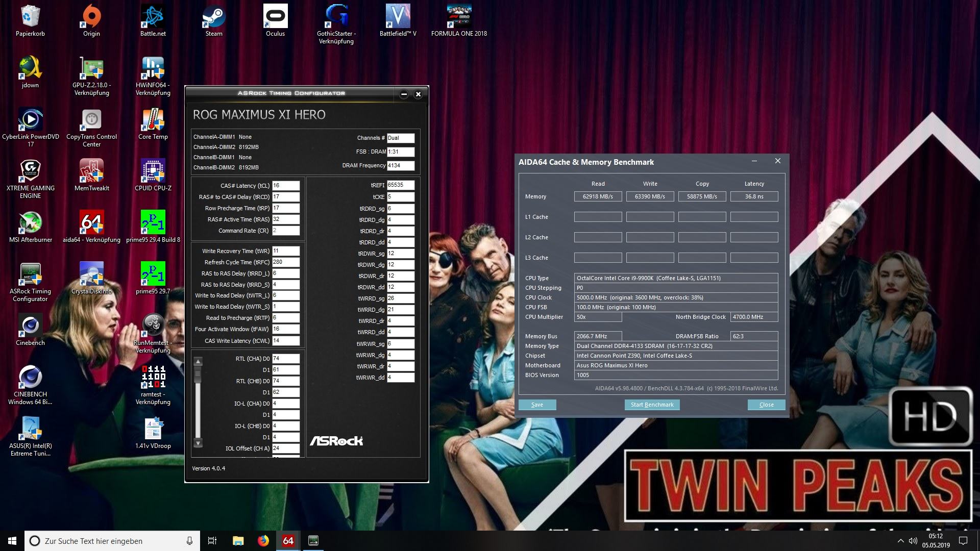Click the taskbar microphone search icon
The width and height of the screenshot is (980, 551).
189,541
